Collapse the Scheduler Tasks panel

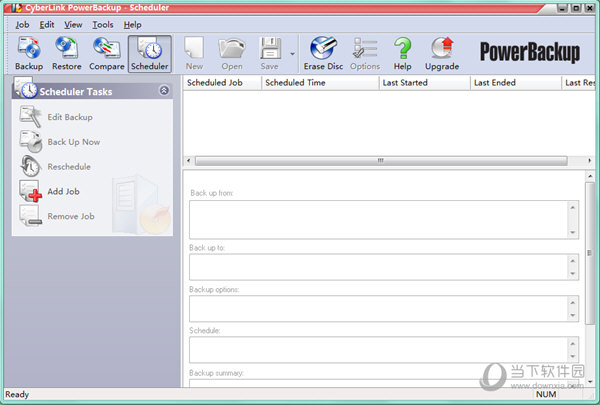point(164,90)
